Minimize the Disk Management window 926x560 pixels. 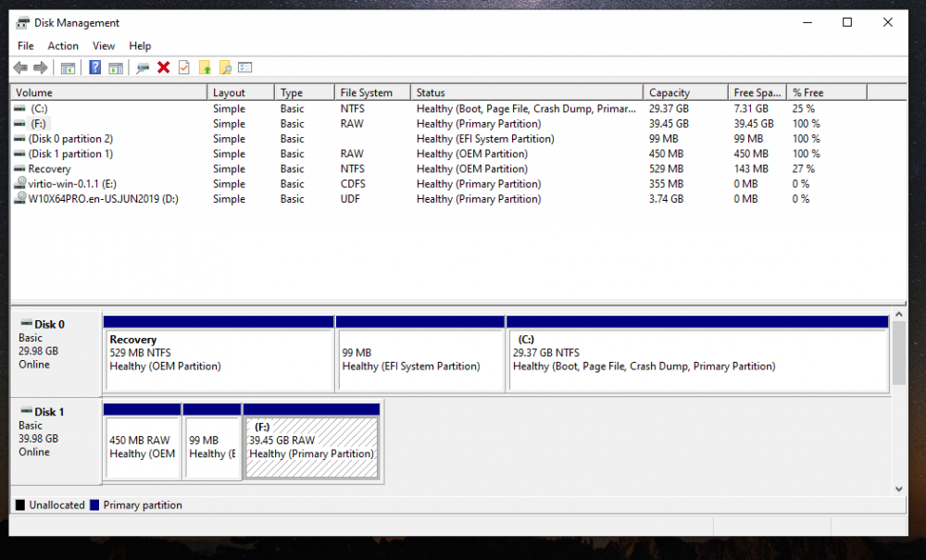(807, 22)
